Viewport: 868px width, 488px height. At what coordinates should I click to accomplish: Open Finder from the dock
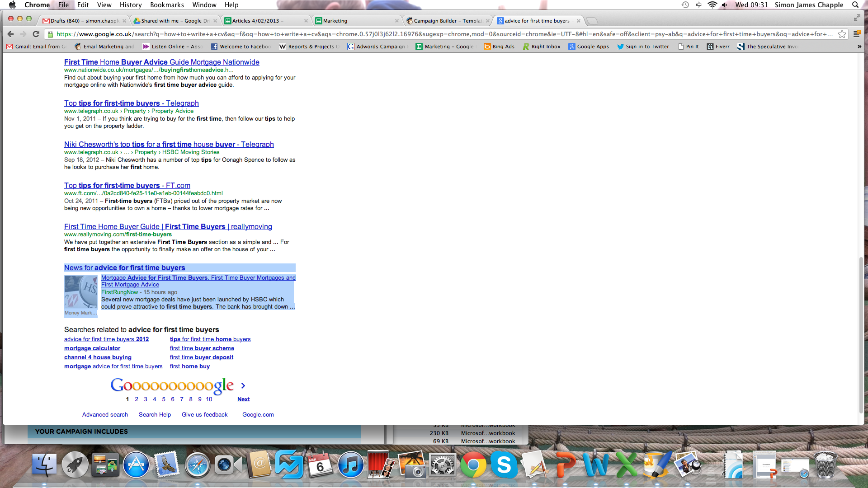click(44, 465)
